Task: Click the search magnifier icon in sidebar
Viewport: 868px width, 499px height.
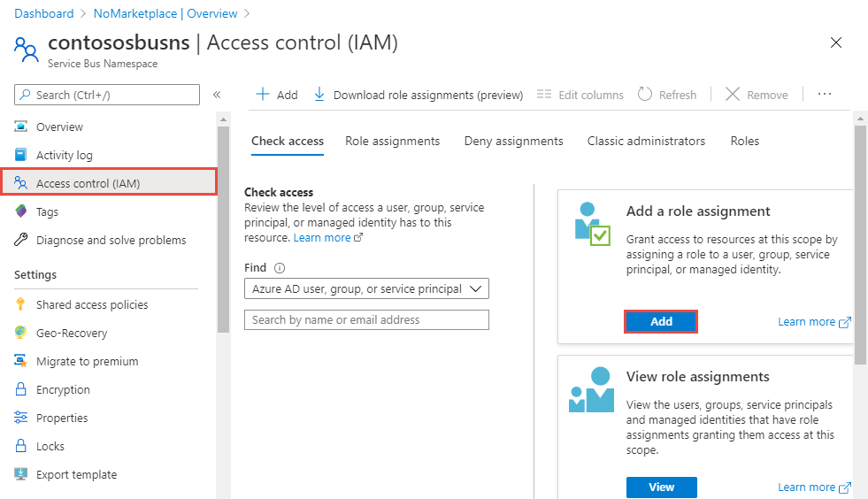Action: 25,95
